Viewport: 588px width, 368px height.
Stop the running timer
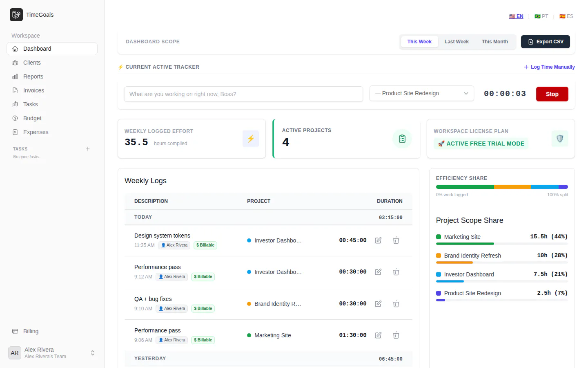[x=552, y=94]
